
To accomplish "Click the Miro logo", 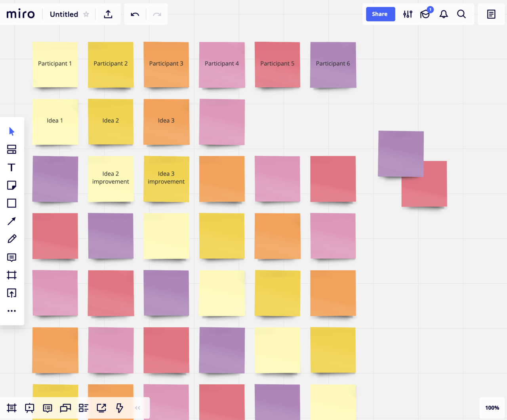I will click(x=21, y=14).
